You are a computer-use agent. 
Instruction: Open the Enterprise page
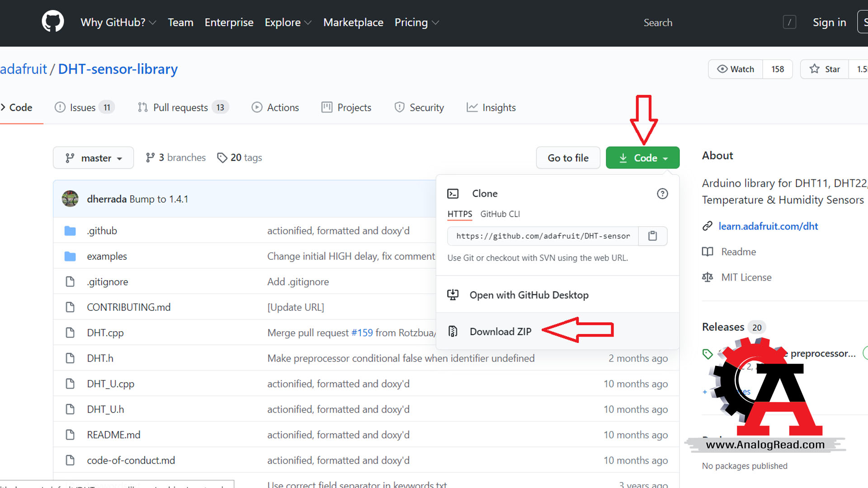pyautogui.click(x=229, y=22)
